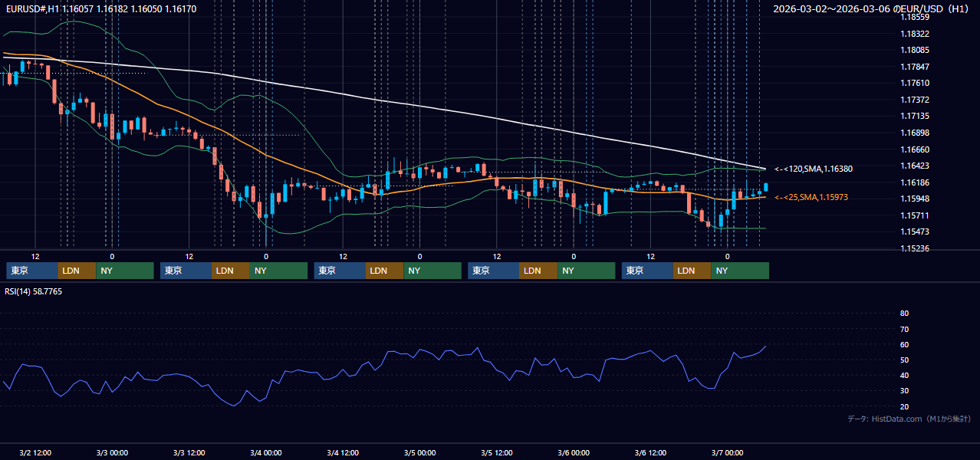Viewport: 980px width, 460px height.
Task: Click price axis value 1.15711
Action: pyautogui.click(x=914, y=216)
